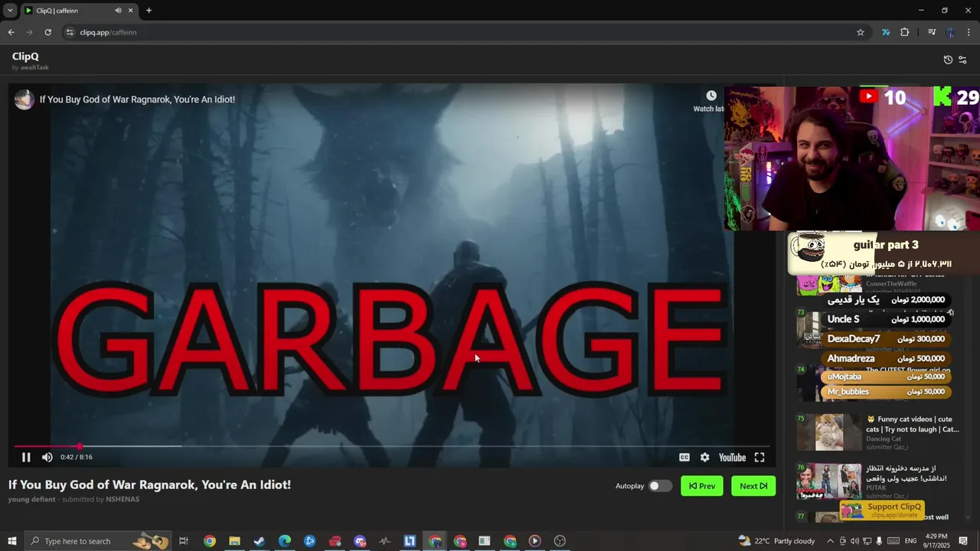
Task: Show hidden system tray icons
Action: pyautogui.click(x=830, y=541)
